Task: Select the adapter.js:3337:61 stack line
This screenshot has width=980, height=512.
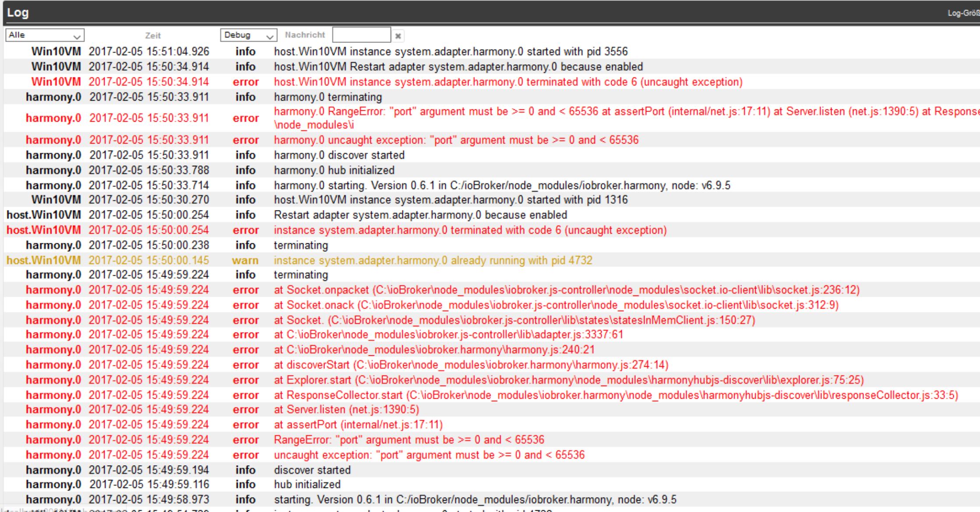Action: [448, 335]
